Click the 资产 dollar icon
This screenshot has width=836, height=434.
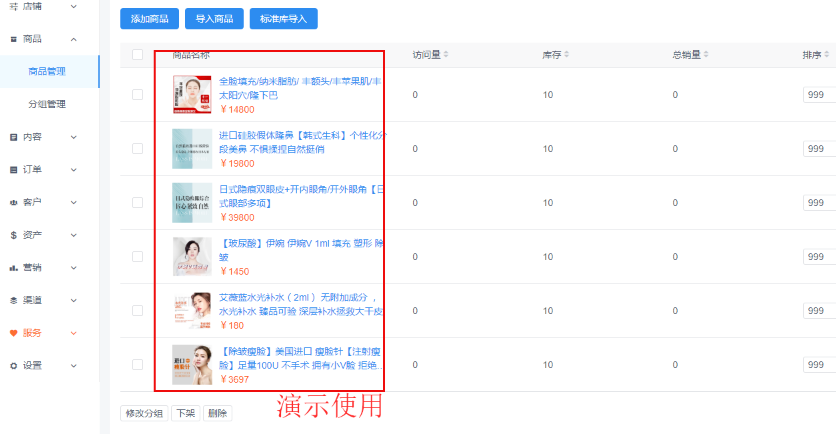click(13, 235)
